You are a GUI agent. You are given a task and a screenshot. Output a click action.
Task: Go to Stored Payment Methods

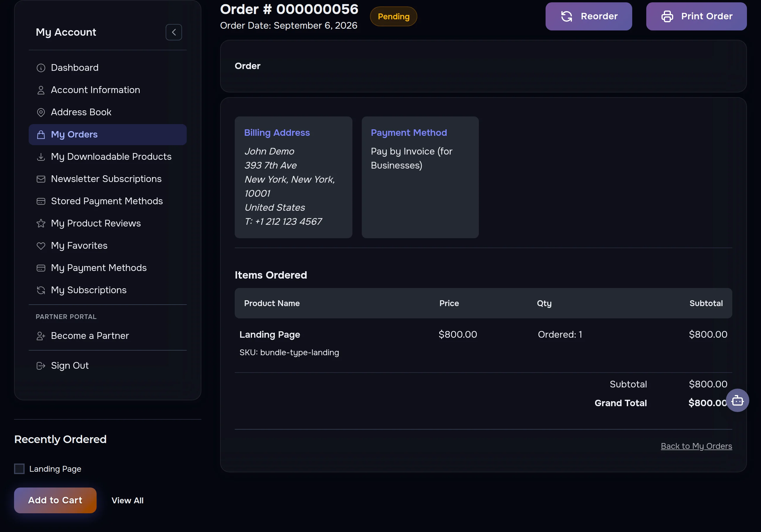click(x=108, y=201)
